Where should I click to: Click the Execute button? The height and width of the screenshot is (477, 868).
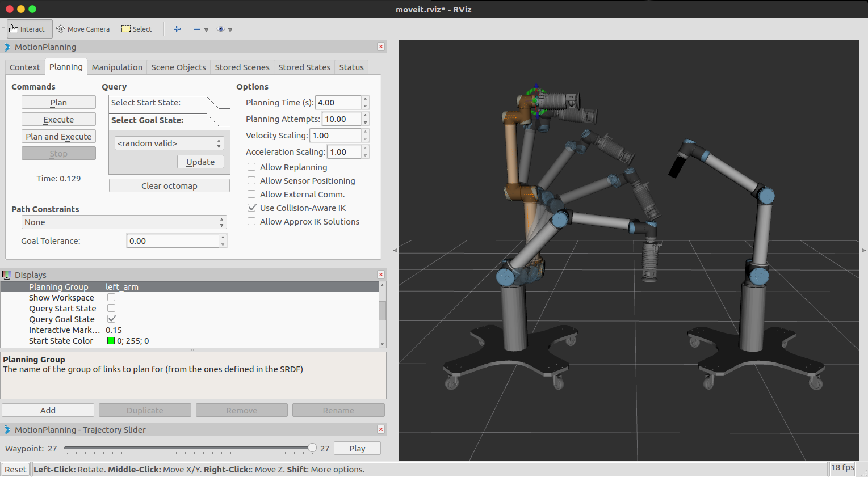point(58,119)
